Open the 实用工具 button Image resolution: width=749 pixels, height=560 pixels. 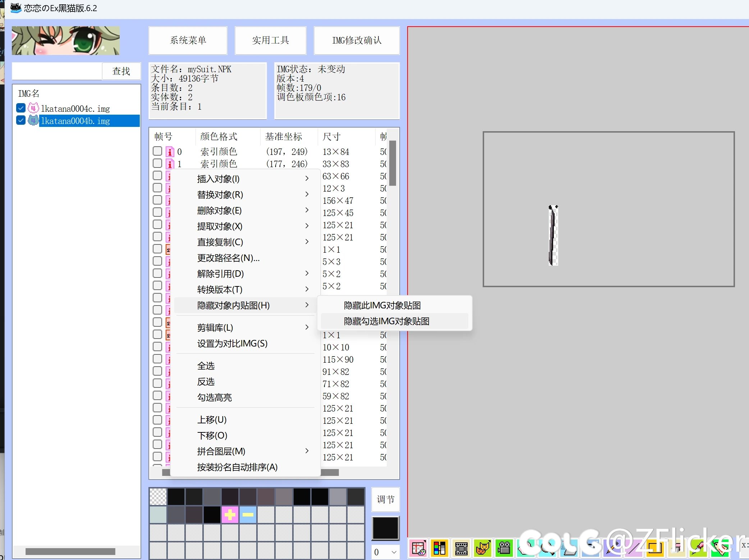tap(270, 40)
